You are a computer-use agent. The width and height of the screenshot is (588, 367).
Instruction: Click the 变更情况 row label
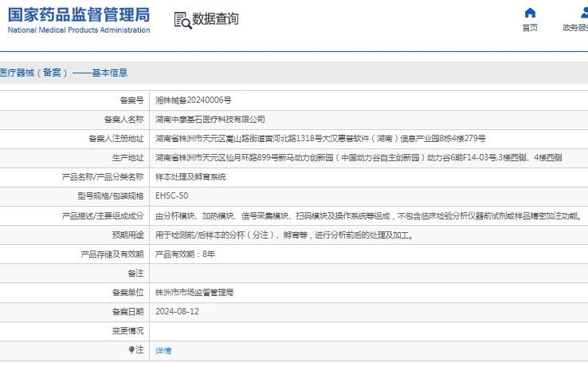[x=127, y=331]
